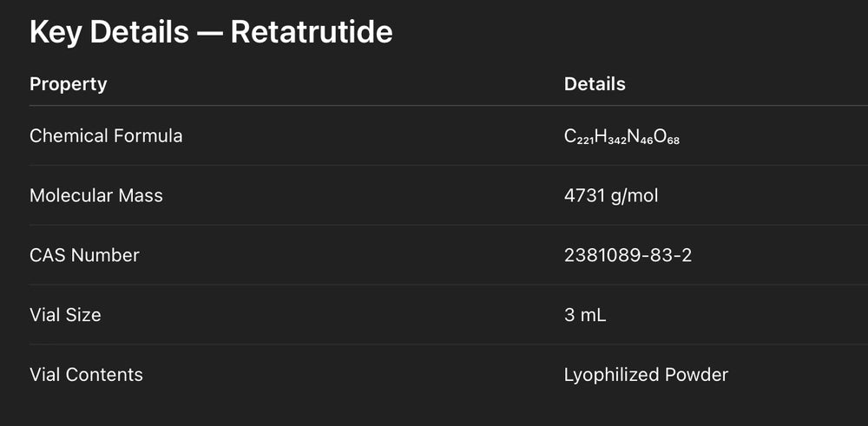
Task: Click the word "Powder" in the last row
Action: [x=696, y=375]
